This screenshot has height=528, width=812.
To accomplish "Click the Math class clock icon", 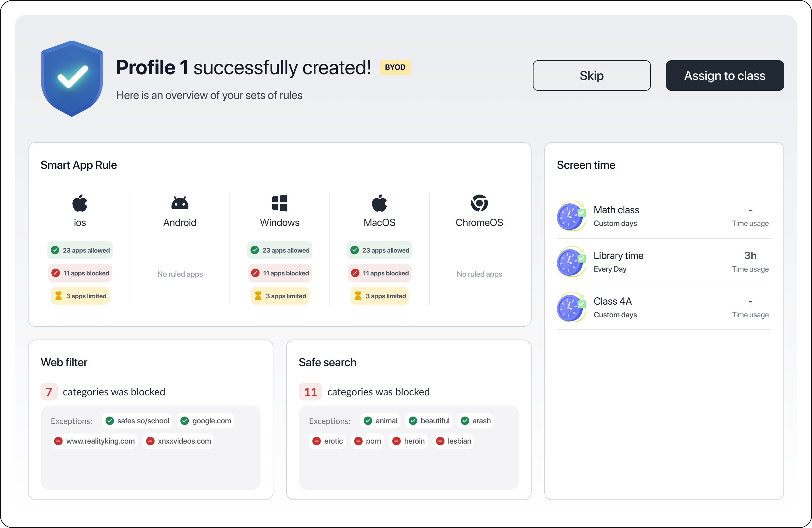I will [572, 216].
